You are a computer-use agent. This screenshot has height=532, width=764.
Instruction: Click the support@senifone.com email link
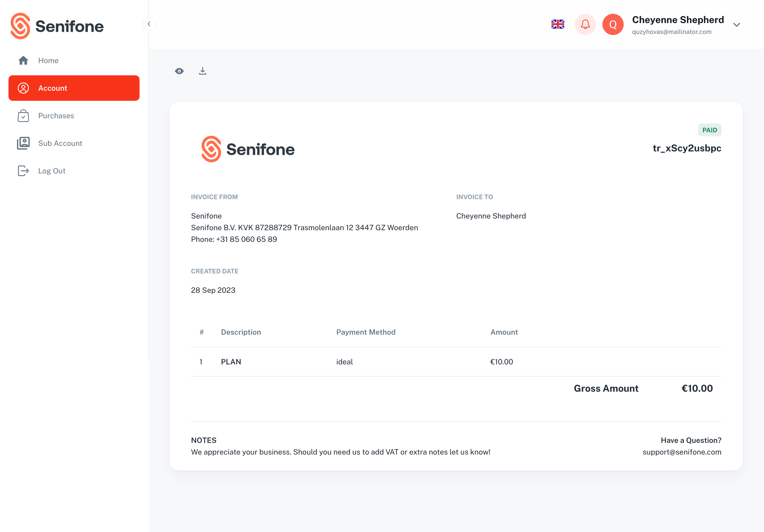pyautogui.click(x=682, y=452)
